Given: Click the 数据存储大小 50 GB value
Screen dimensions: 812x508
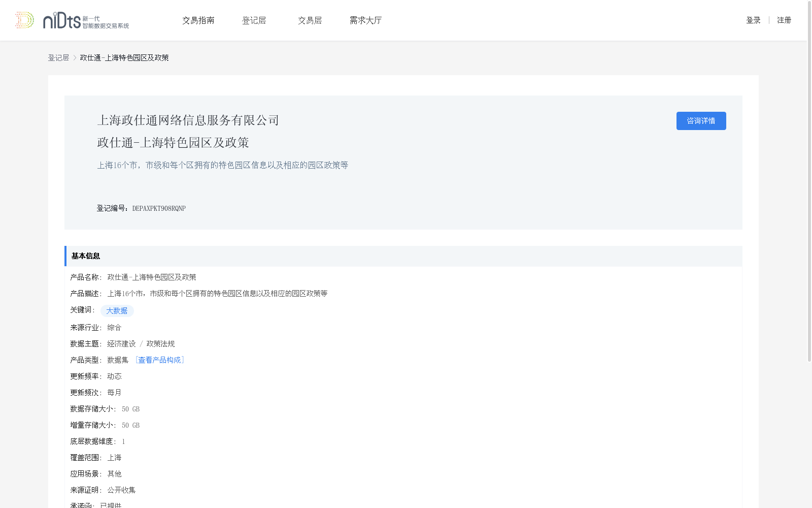Looking at the screenshot, I should click(130, 409).
